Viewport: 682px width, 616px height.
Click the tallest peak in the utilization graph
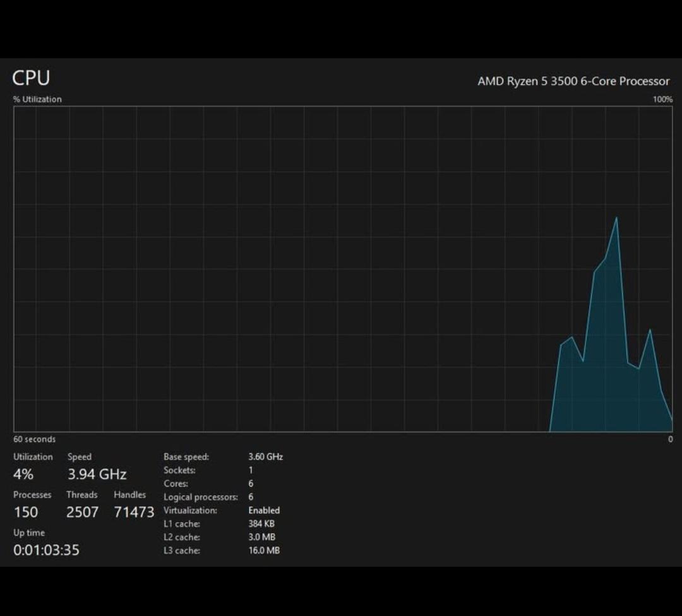[x=616, y=218]
